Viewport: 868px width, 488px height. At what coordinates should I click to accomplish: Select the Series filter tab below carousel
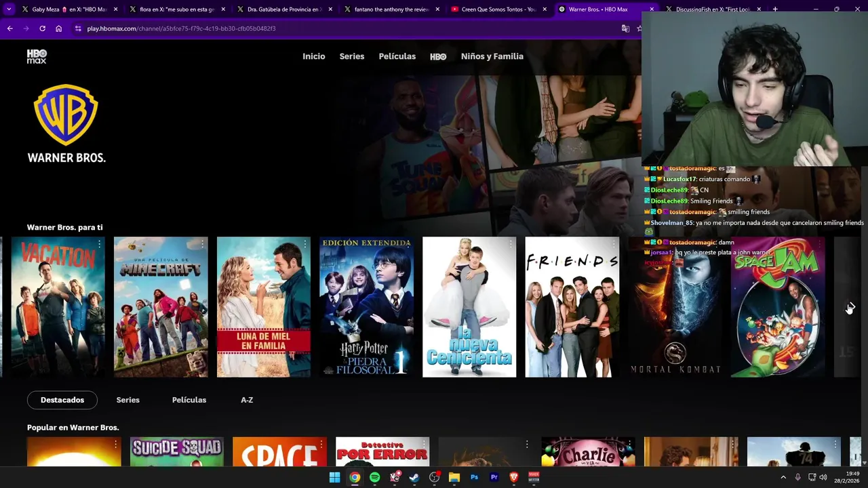[x=127, y=400]
